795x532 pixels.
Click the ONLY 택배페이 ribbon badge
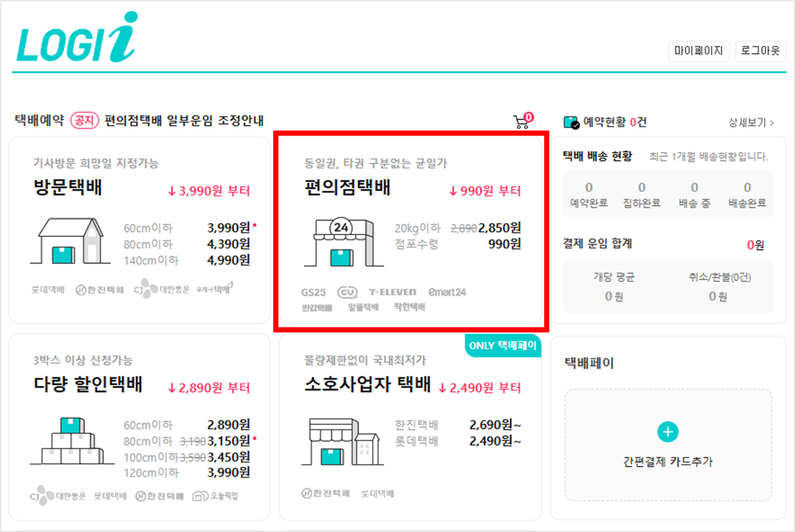click(503, 346)
